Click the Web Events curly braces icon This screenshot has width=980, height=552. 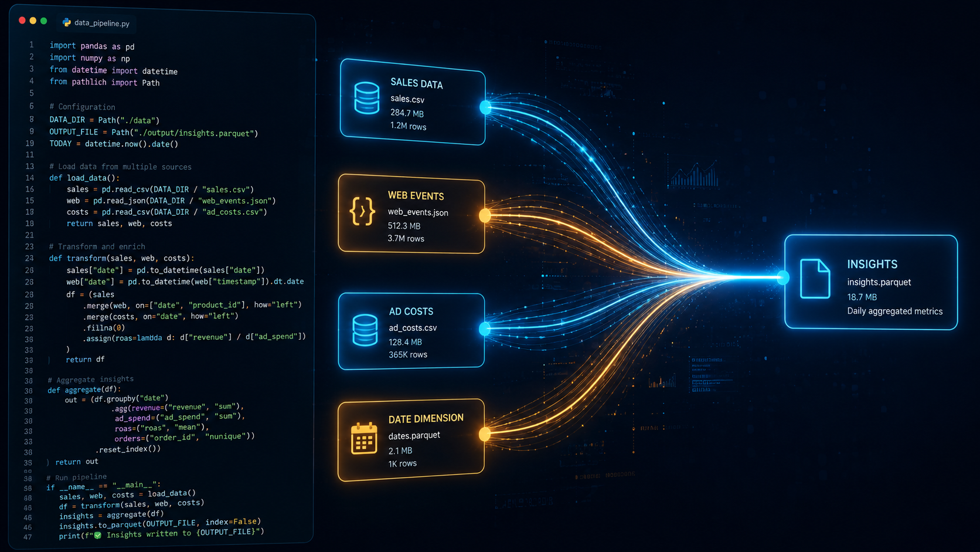(x=362, y=211)
